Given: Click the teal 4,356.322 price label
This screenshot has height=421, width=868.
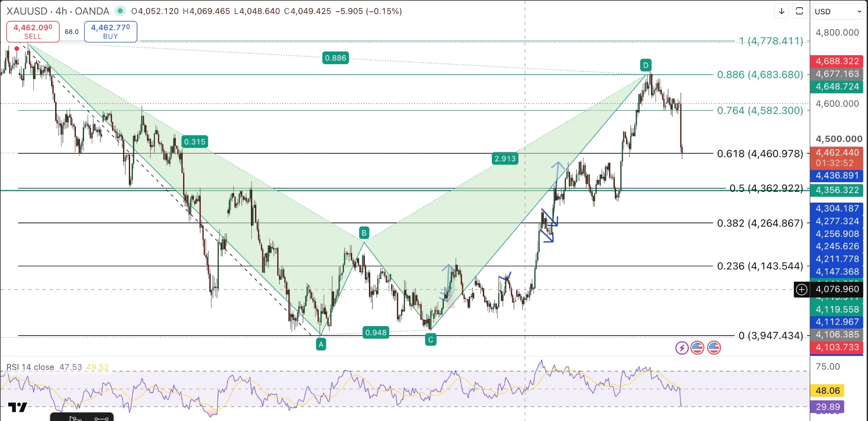Looking at the screenshot, I should (x=837, y=190).
